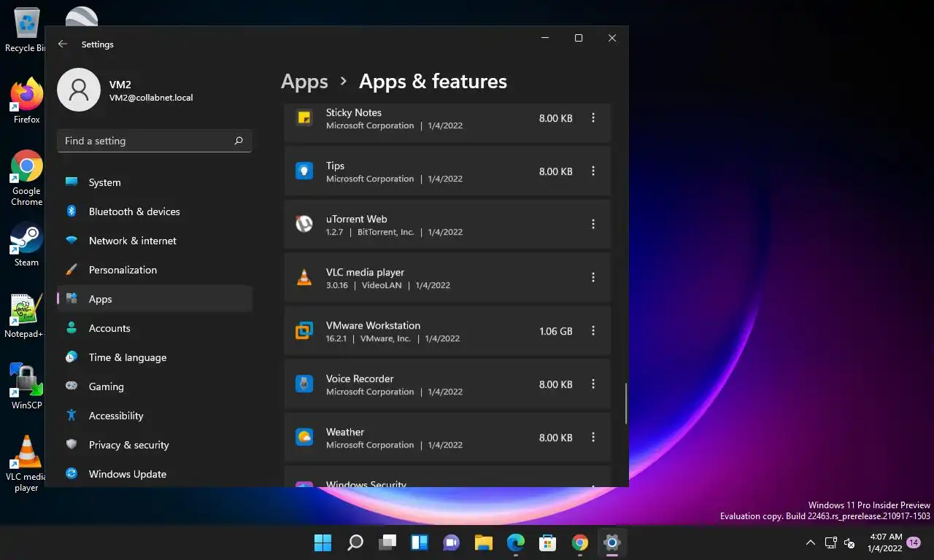934x560 pixels.
Task: Click the VLC cone icon in app list
Action: pyautogui.click(x=304, y=278)
